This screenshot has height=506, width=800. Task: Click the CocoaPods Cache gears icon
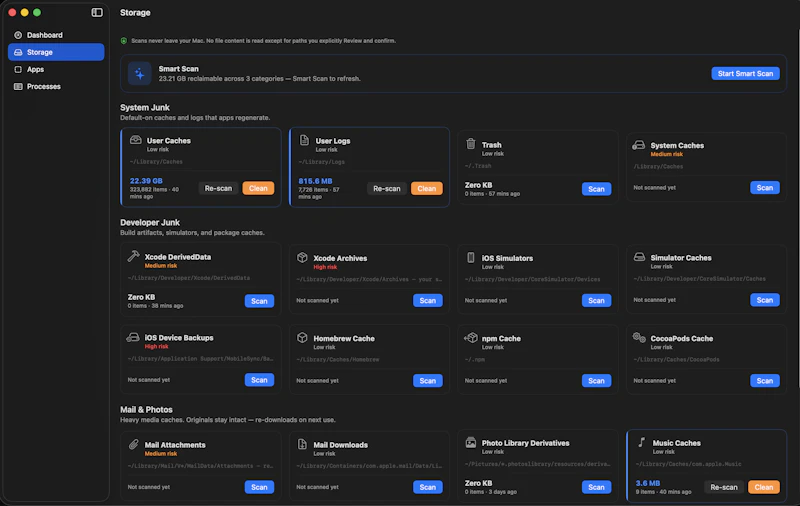pyautogui.click(x=639, y=338)
